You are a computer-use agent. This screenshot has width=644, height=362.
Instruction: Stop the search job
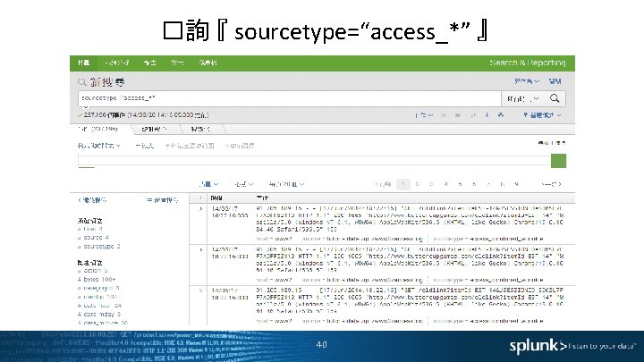tap(458, 115)
